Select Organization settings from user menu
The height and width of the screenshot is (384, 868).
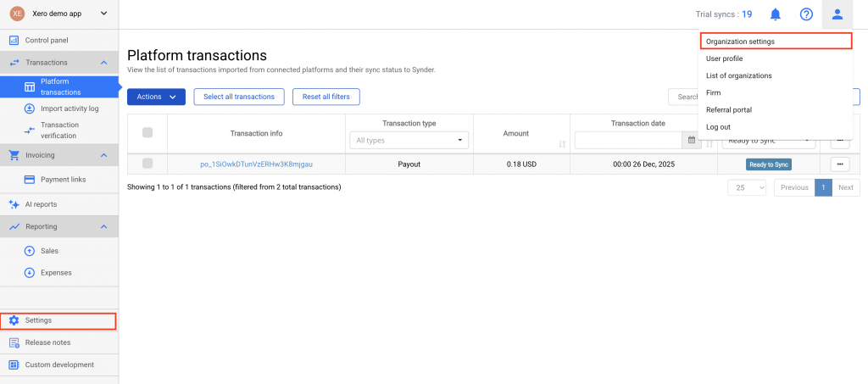pyautogui.click(x=740, y=41)
